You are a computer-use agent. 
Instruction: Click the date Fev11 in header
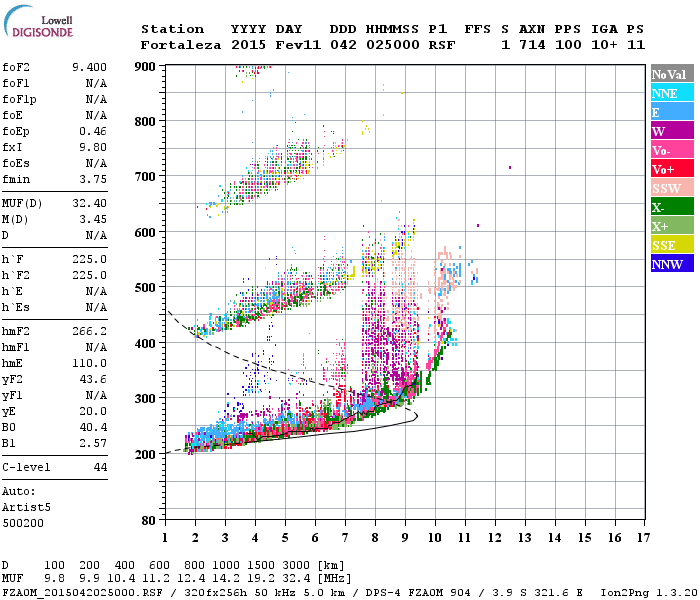pyautogui.click(x=298, y=45)
